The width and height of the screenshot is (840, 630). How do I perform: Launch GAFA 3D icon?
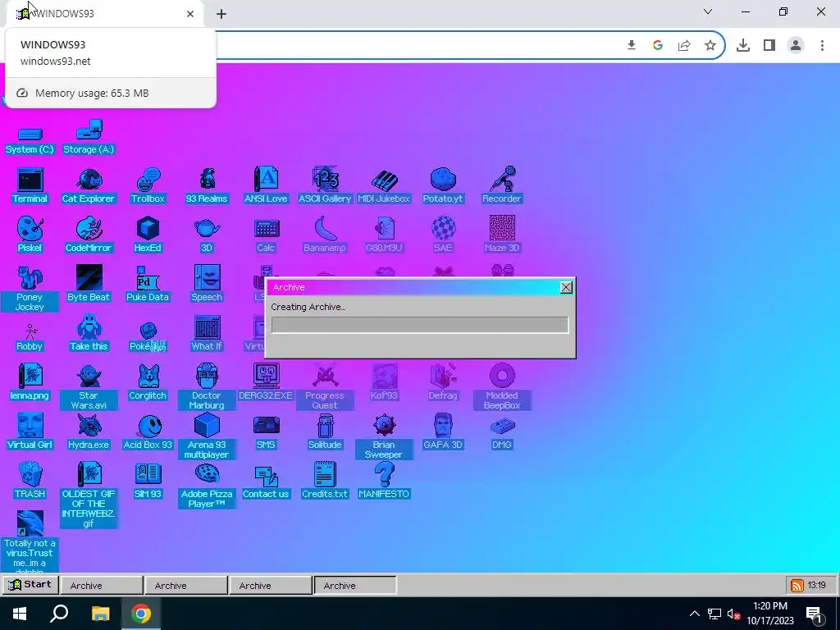[443, 431]
